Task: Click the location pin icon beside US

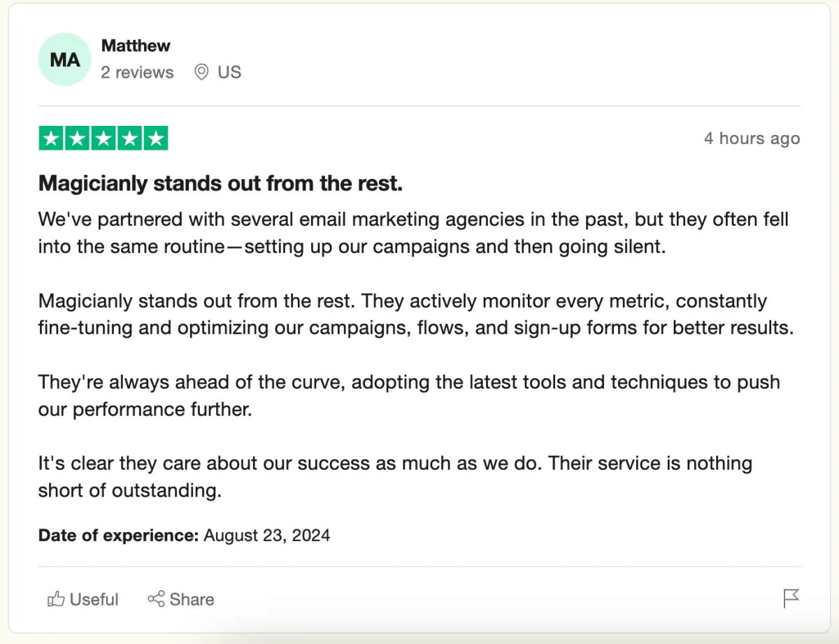Action: pyautogui.click(x=201, y=72)
